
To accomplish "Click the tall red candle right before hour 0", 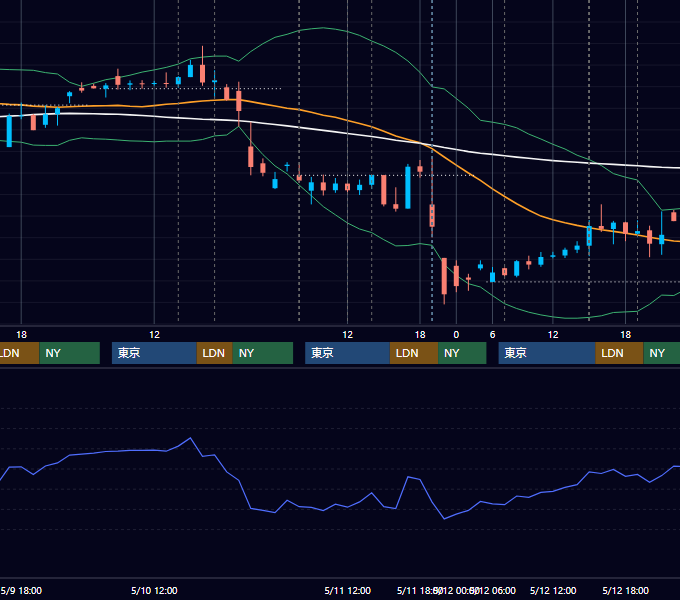I will point(444,276).
